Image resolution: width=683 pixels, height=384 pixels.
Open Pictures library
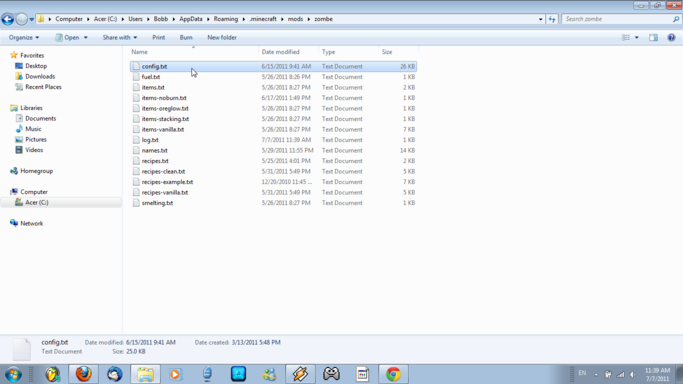[x=30, y=139]
